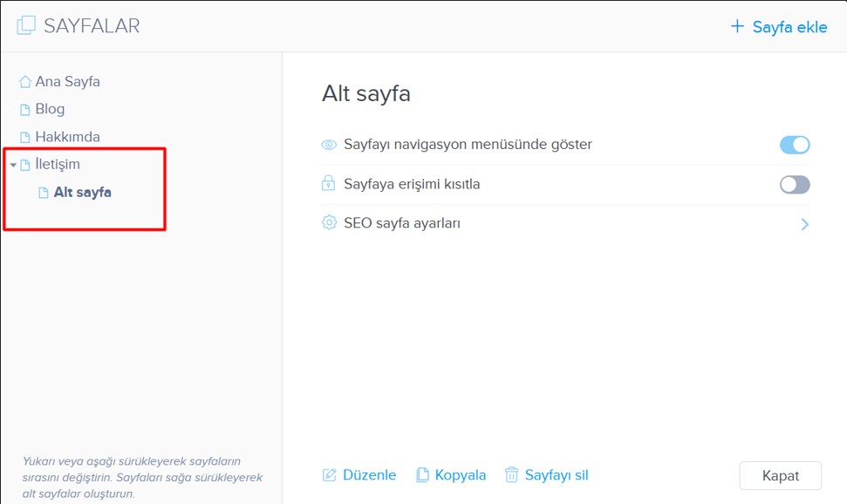The width and height of the screenshot is (847, 504).
Task: Click the Düzenle edit link
Action: tap(369, 475)
